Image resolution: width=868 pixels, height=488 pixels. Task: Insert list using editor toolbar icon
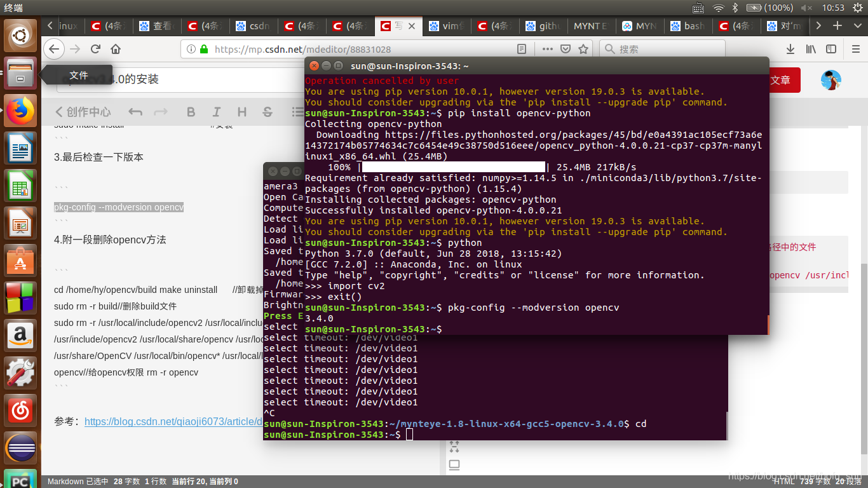[297, 112]
